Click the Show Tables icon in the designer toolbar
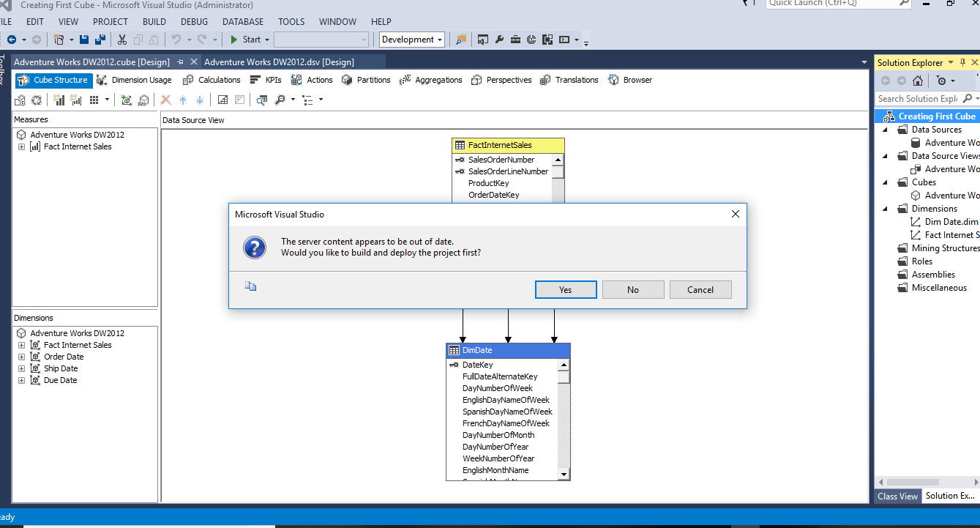 222,100
